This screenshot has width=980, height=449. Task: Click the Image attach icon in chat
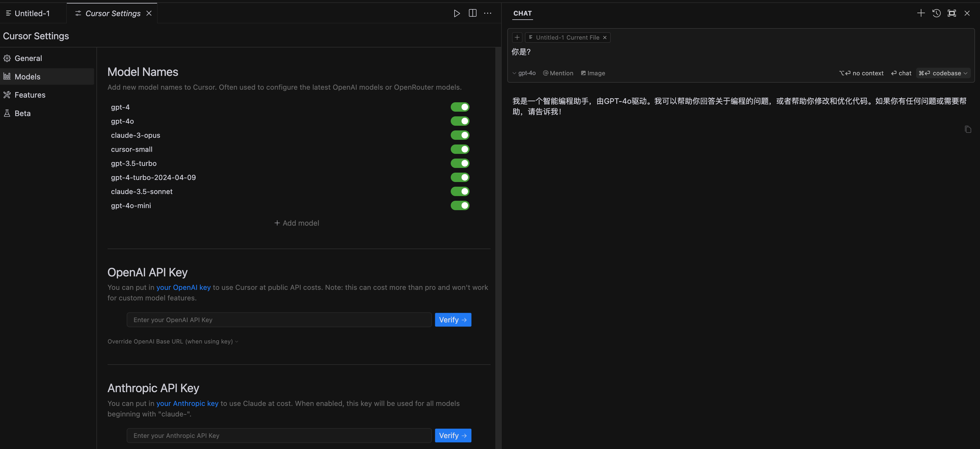point(583,73)
